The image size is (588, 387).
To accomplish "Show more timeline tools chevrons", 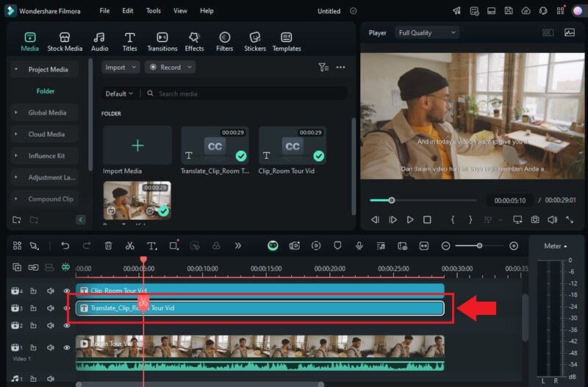I will [x=237, y=246].
